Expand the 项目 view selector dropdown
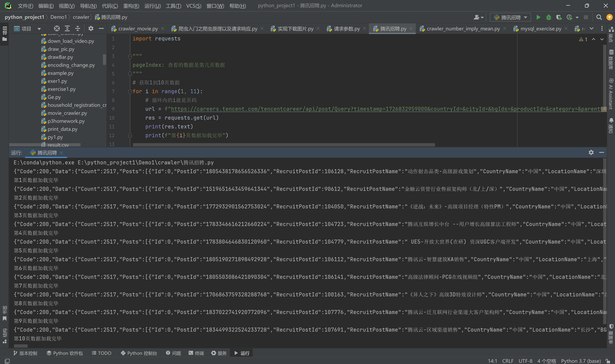 pos(39,29)
